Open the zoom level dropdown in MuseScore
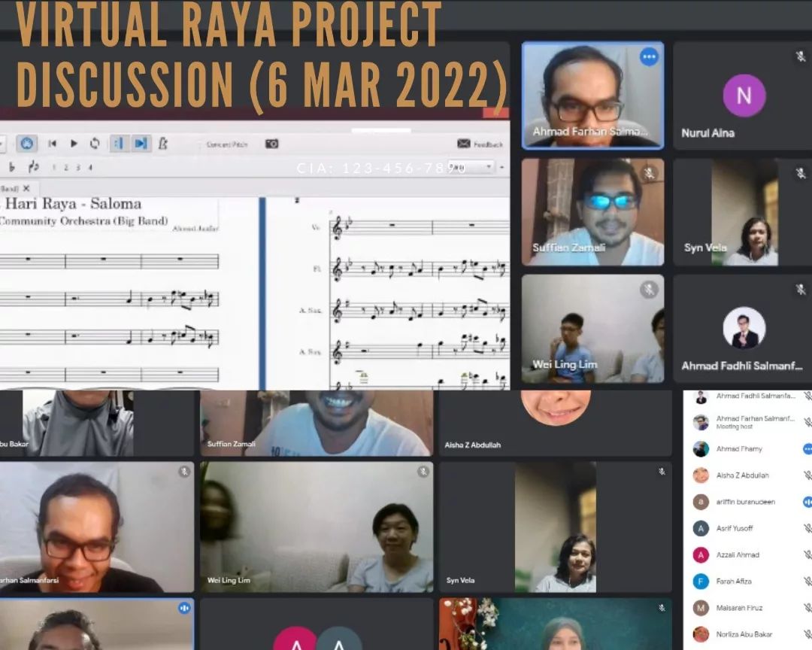This screenshot has width=812, height=650. pos(470,167)
